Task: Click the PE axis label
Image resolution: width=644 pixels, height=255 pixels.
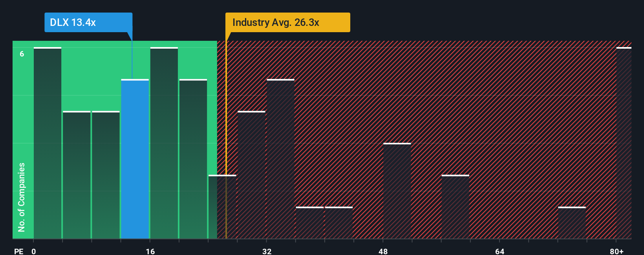Action: (18, 251)
